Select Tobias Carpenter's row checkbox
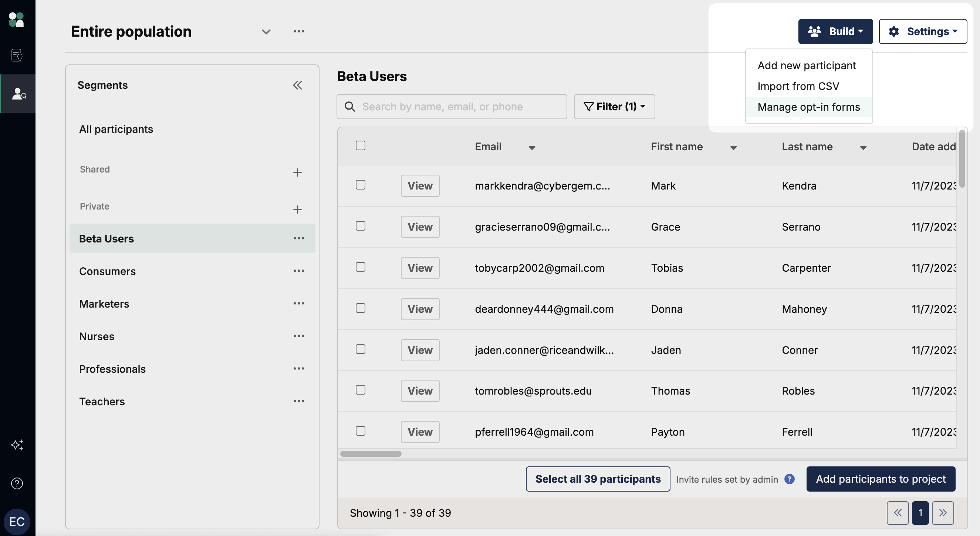 [x=360, y=267]
